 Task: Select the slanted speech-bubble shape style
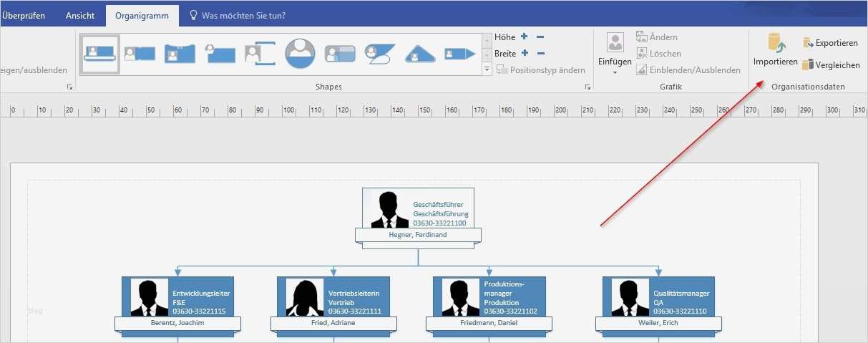click(x=380, y=54)
